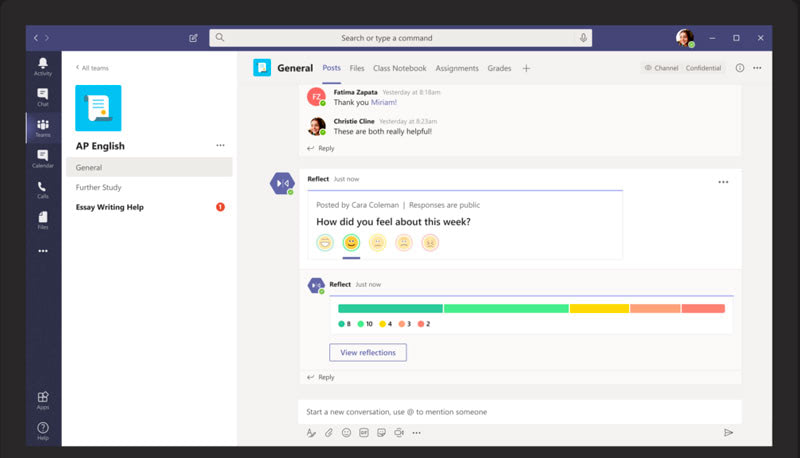This screenshot has width=800, height=458.
Task: Click the dark green bar segment
Action: point(390,309)
